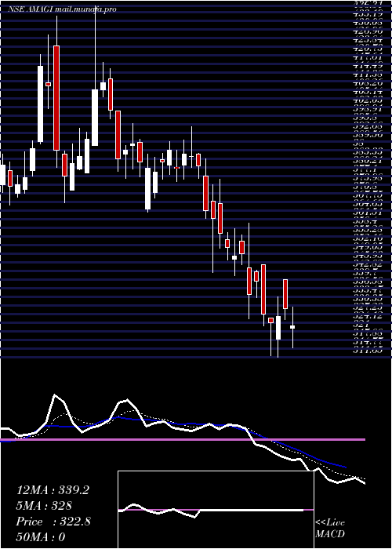Click the "324.12" price axis label
392x549 pixels.
pyautogui.click(x=366, y=316)
